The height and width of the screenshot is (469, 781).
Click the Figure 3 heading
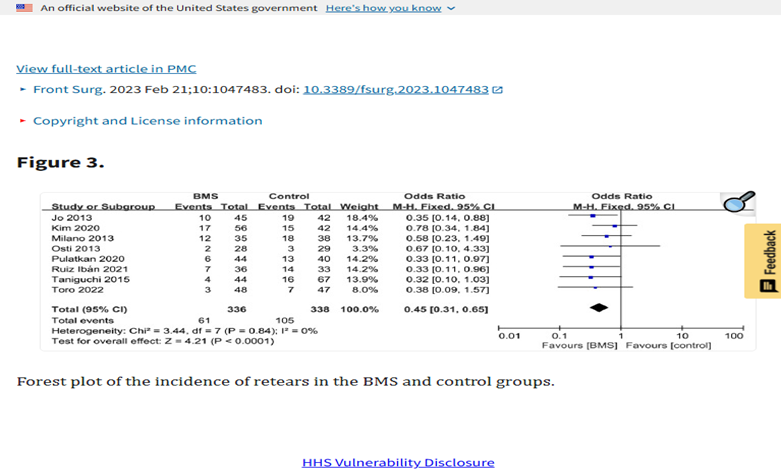point(60,162)
